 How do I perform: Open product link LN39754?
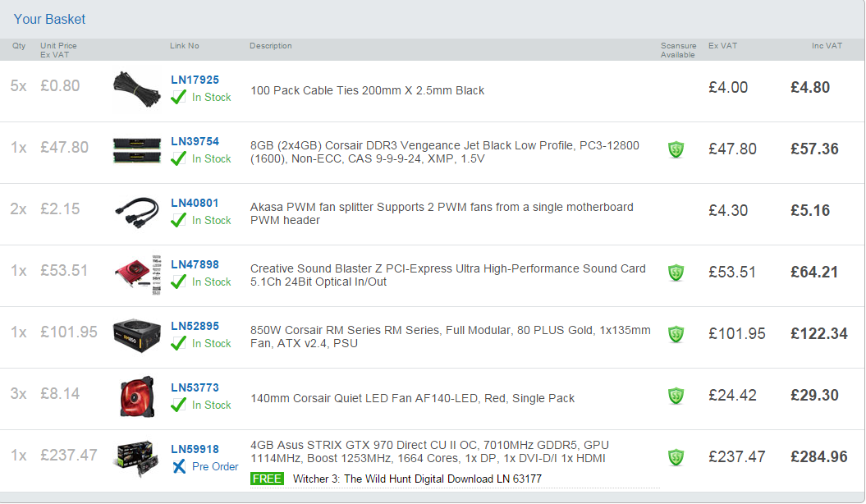[x=195, y=141]
